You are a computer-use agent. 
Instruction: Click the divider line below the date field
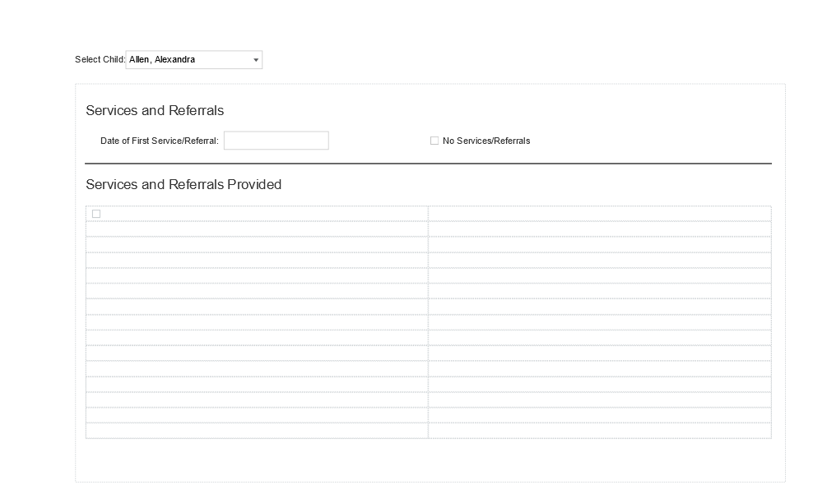point(428,164)
